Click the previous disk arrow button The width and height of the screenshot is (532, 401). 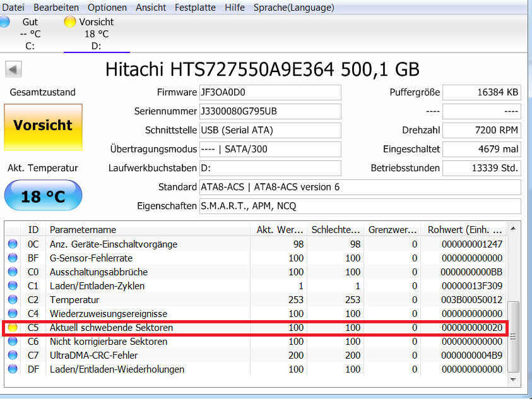click(14, 69)
